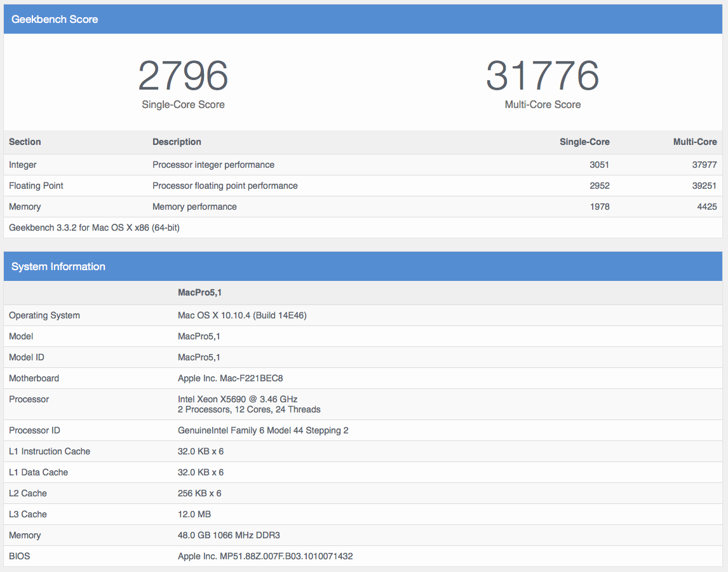Click the bold MacPro5,1 table header
Screen dimensions: 728x572
point(199,292)
